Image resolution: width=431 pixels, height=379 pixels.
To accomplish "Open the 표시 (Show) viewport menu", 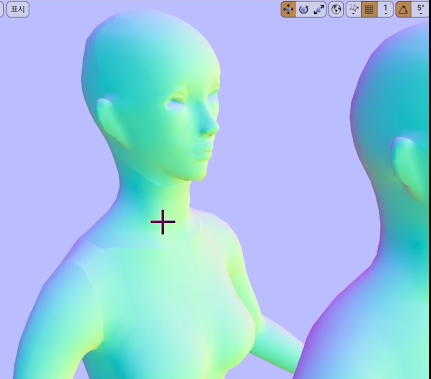I will pos(18,9).
